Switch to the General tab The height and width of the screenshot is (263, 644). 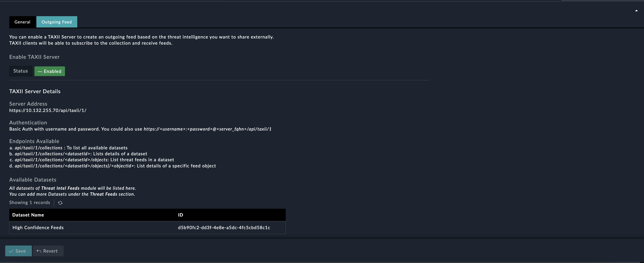tap(22, 22)
